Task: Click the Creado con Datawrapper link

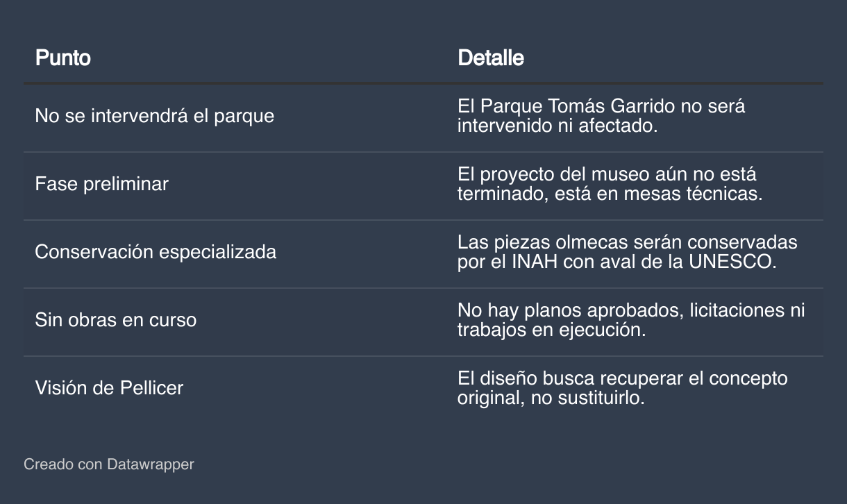Action: click(x=108, y=464)
